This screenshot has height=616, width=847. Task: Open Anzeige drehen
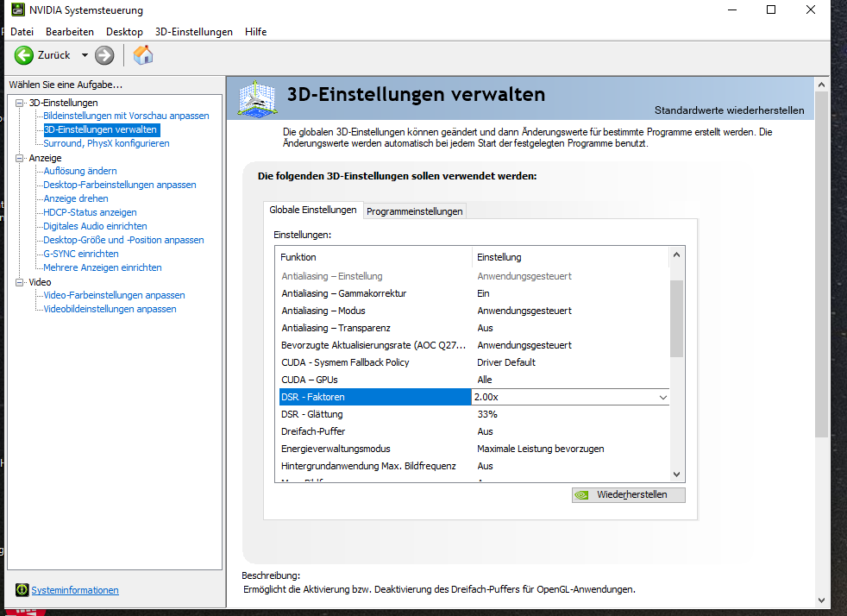click(x=76, y=198)
